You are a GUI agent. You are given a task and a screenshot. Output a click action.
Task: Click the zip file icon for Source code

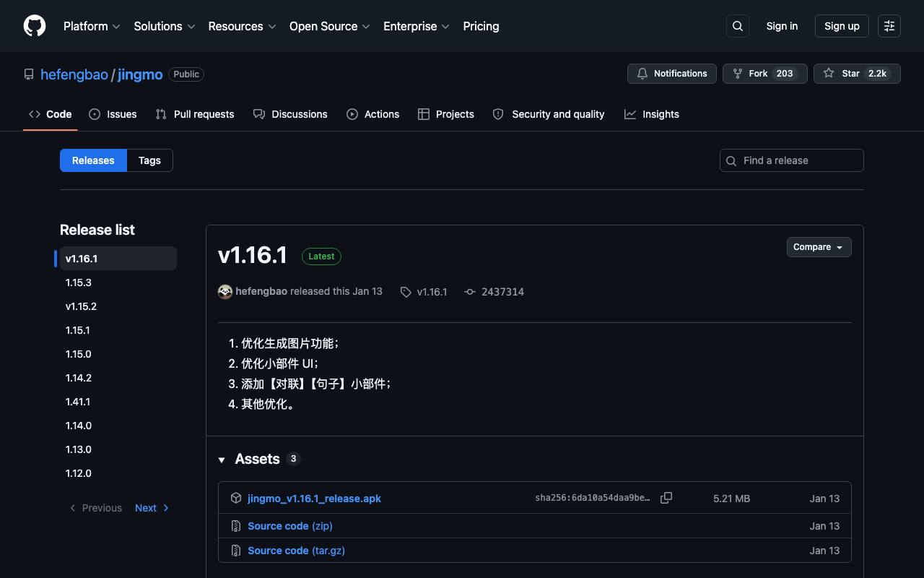pos(236,526)
